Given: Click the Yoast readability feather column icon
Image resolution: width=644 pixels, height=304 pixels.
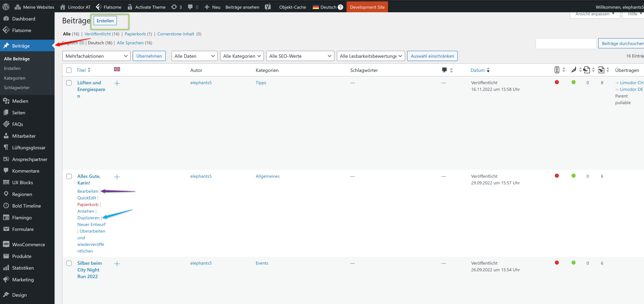Looking at the screenshot, I should point(574,70).
